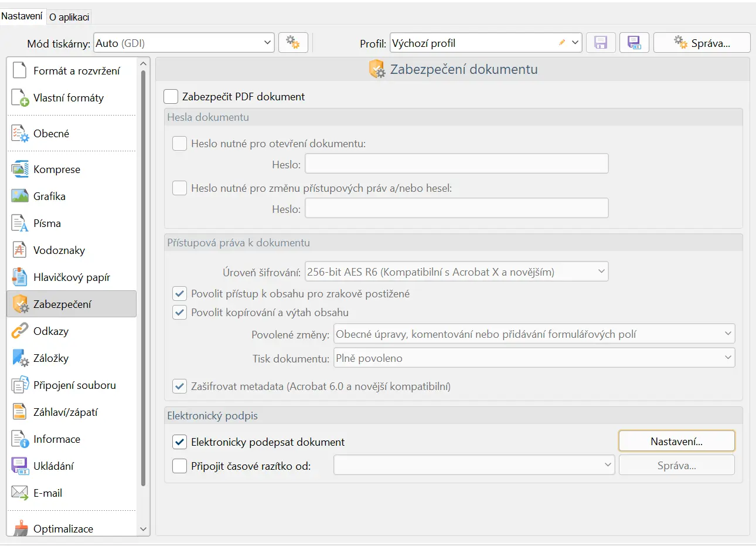Enable Připojit časové razítko od checkbox

[180, 466]
